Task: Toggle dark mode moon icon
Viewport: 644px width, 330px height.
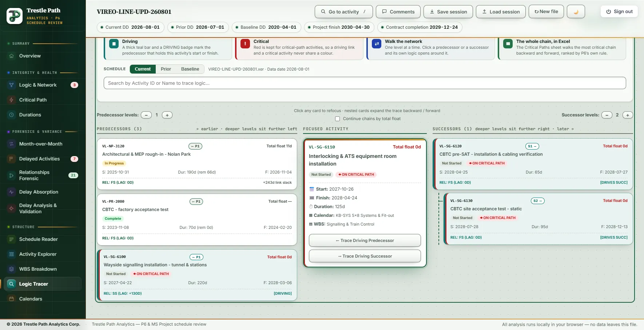Action: click(576, 12)
